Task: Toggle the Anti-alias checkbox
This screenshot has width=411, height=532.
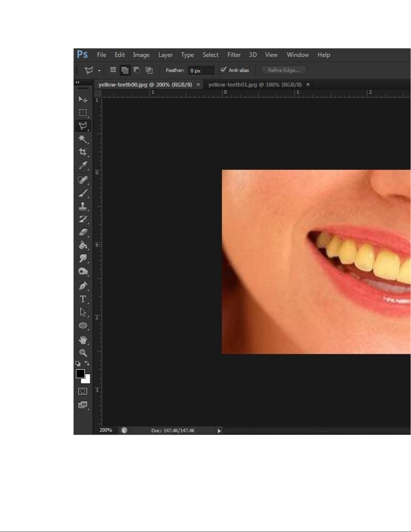Action: coord(223,70)
